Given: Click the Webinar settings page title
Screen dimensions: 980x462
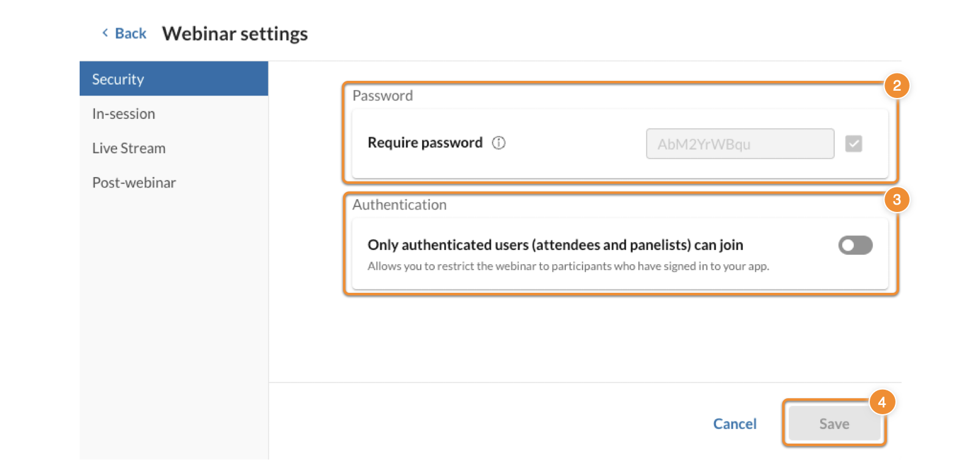Looking at the screenshot, I should (x=235, y=34).
